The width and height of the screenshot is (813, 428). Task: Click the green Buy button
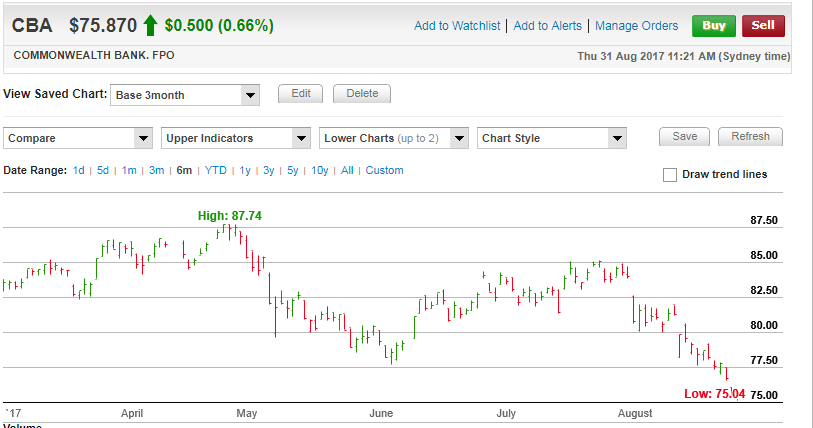coord(713,26)
